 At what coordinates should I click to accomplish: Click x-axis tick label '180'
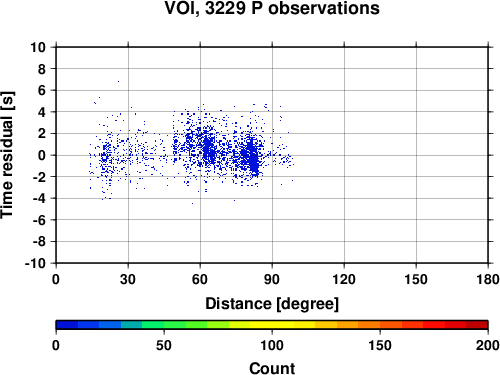(488, 279)
